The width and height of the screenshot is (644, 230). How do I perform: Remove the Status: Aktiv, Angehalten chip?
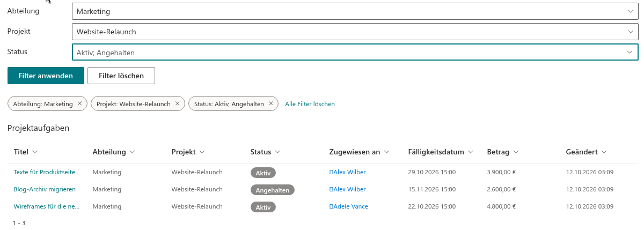point(270,103)
